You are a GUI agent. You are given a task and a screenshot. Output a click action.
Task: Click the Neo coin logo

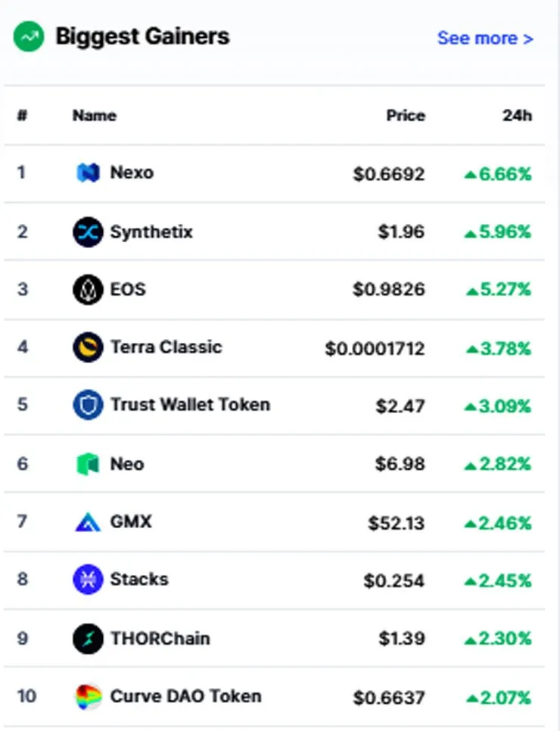click(x=88, y=464)
